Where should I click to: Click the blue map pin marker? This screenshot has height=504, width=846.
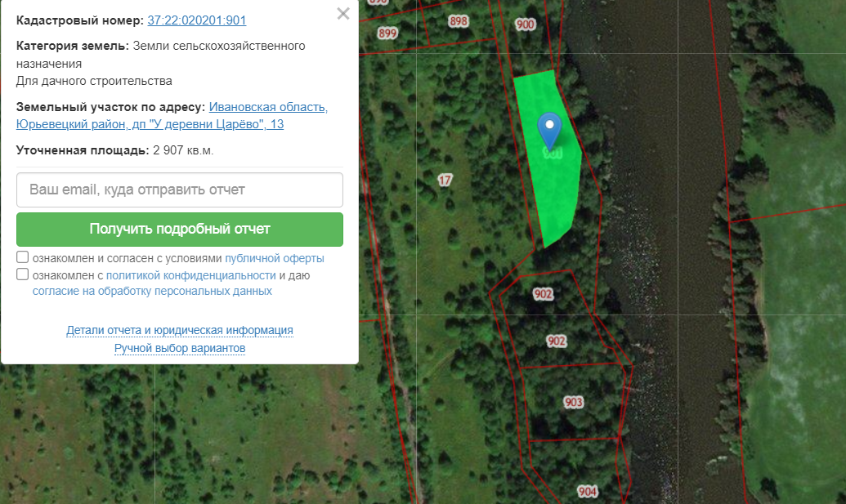[x=549, y=130]
